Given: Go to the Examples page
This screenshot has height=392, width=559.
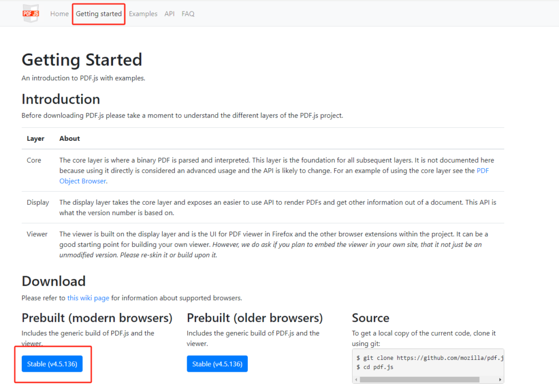Looking at the screenshot, I should [143, 14].
